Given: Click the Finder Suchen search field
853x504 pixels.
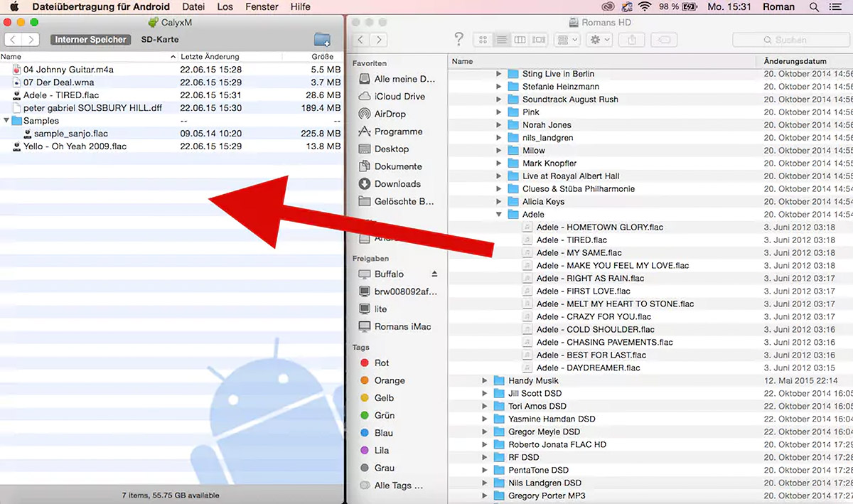Looking at the screenshot, I should [x=790, y=40].
